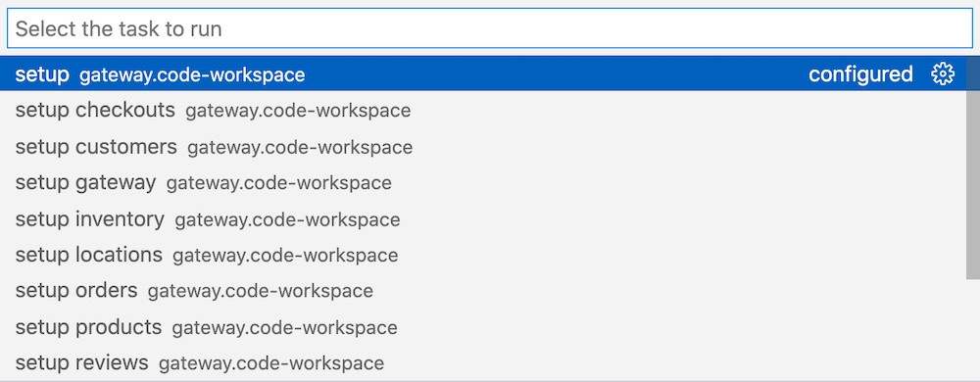Launch the 'setup locations' task
The height and width of the screenshot is (382, 980).
coord(483,255)
